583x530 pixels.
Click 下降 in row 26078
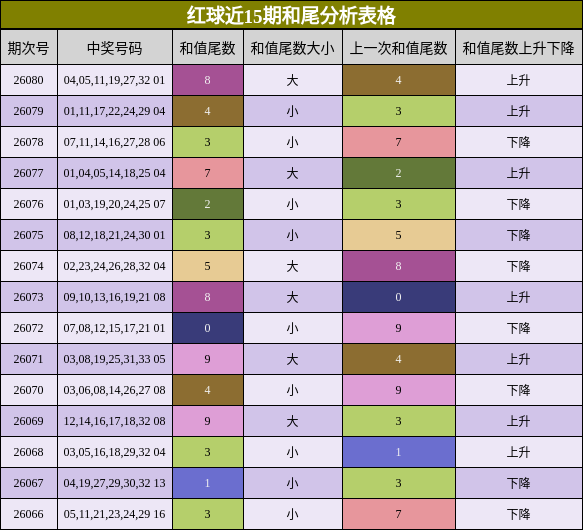(519, 142)
